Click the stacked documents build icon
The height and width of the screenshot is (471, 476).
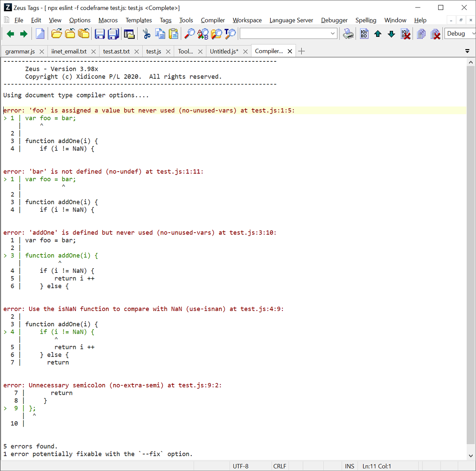click(421, 34)
